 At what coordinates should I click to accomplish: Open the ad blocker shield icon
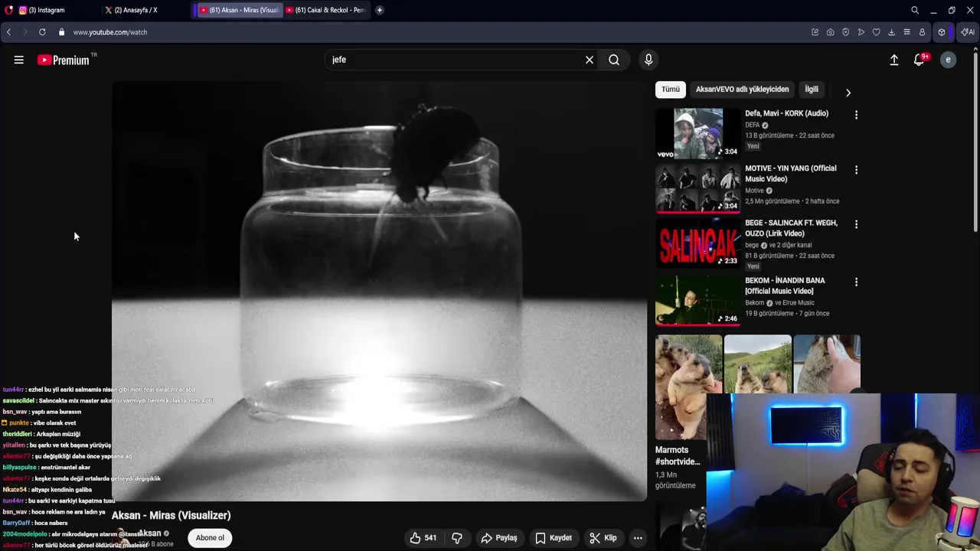click(x=845, y=32)
